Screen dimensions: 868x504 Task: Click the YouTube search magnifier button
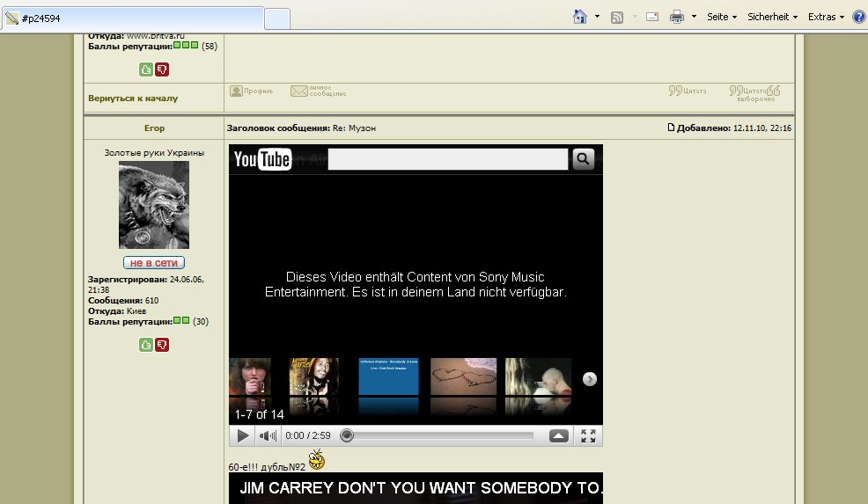click(x=583, y=159)
